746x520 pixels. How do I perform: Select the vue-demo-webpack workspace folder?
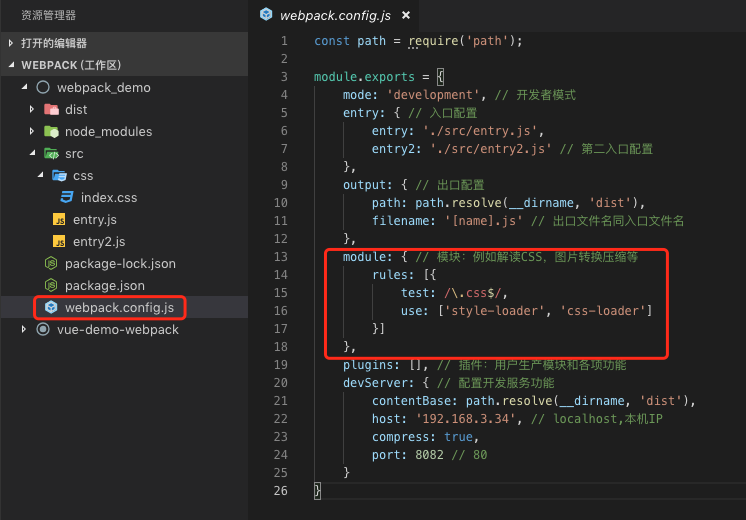pyautogui.click(x=118, y=330)
